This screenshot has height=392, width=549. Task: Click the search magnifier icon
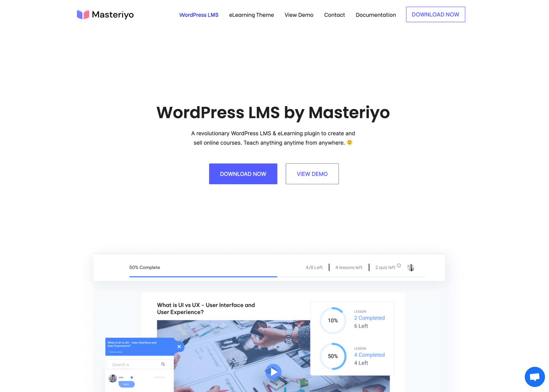coord(163,364)
